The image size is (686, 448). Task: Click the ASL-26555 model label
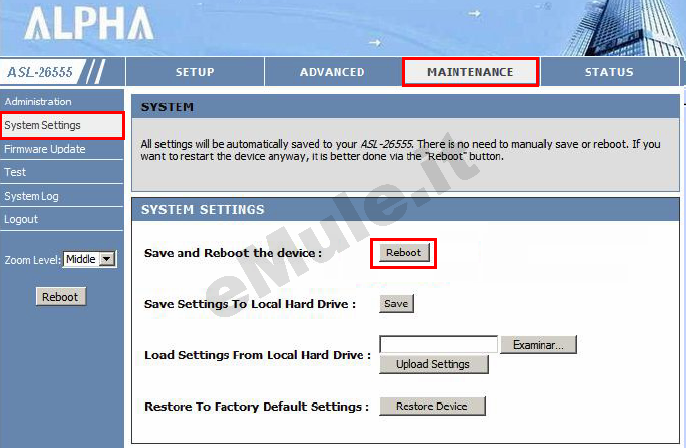(40, 72)
